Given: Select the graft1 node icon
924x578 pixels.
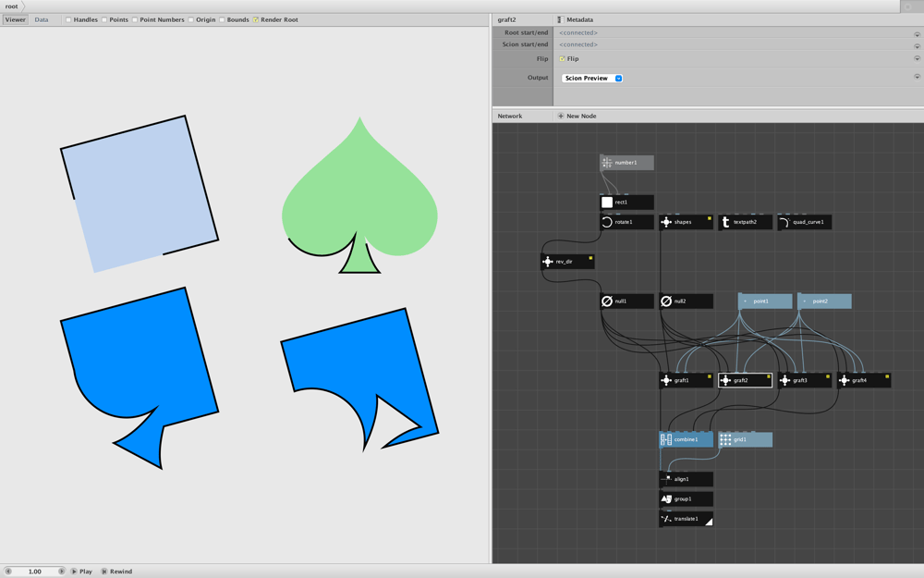Looking at the screenshot, I should pyautogui.click(x=666, y=380).
